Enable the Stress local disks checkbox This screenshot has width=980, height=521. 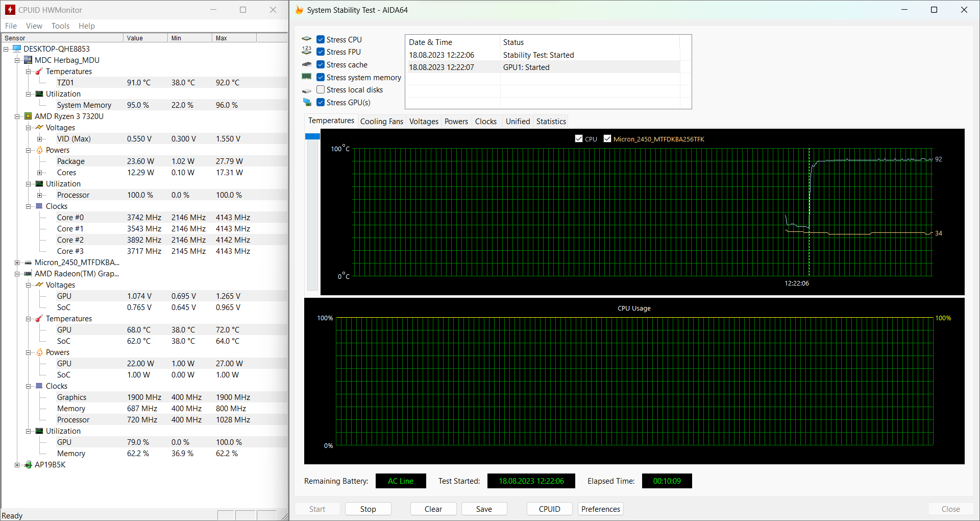point(321,89)
